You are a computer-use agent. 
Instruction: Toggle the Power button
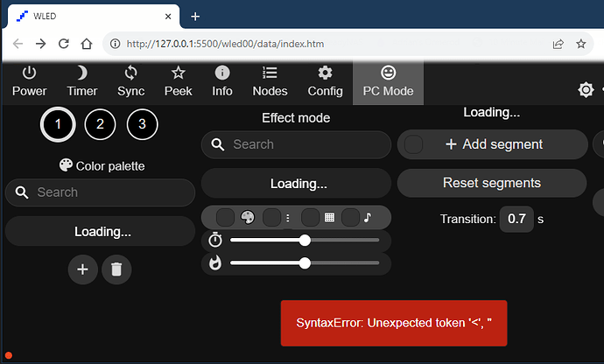click(29, 81)
